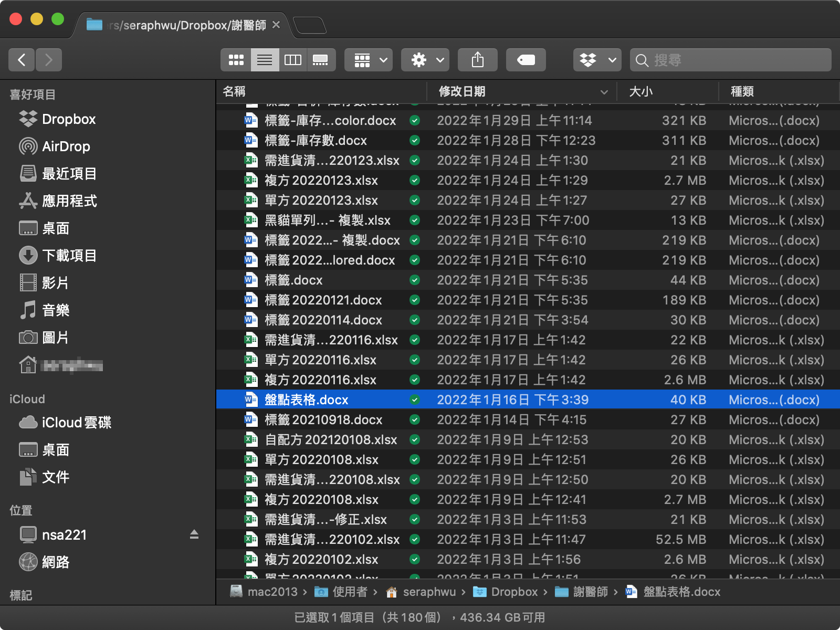Sort by 大小 column header
840x630 pixels.
tap(640, 91)
